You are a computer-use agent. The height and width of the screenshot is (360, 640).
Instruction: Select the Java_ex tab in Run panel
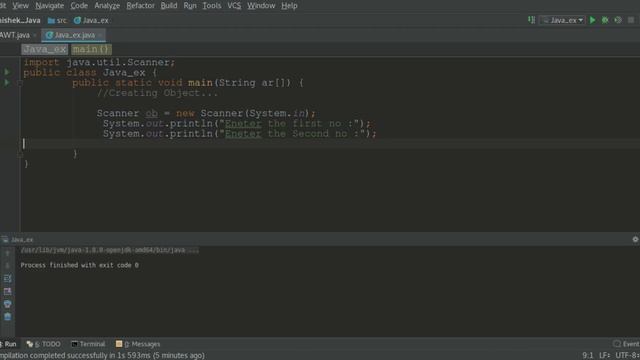click(18, 240)
